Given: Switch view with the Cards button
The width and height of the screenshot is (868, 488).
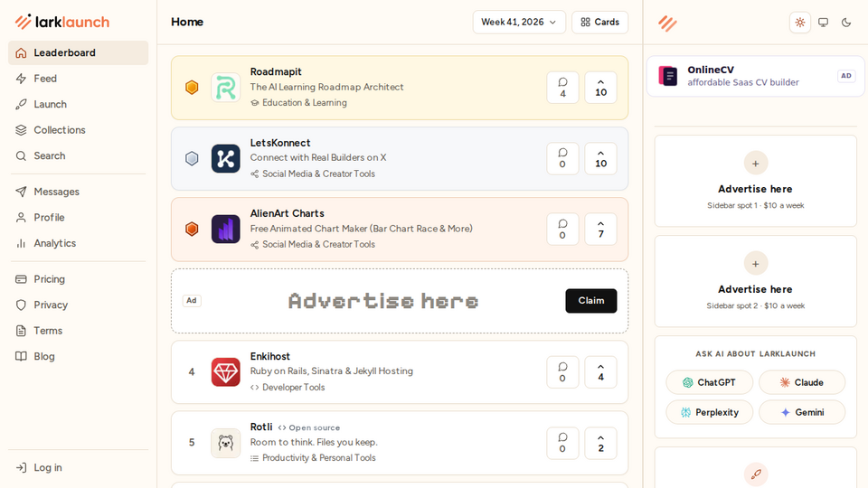Looking at the screenshot, I should coord(599,22).
